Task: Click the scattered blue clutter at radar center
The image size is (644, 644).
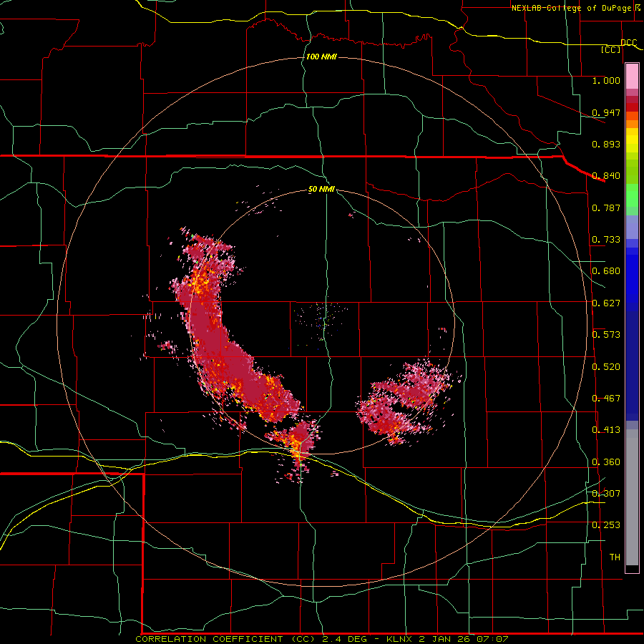Action: (323, 323)
